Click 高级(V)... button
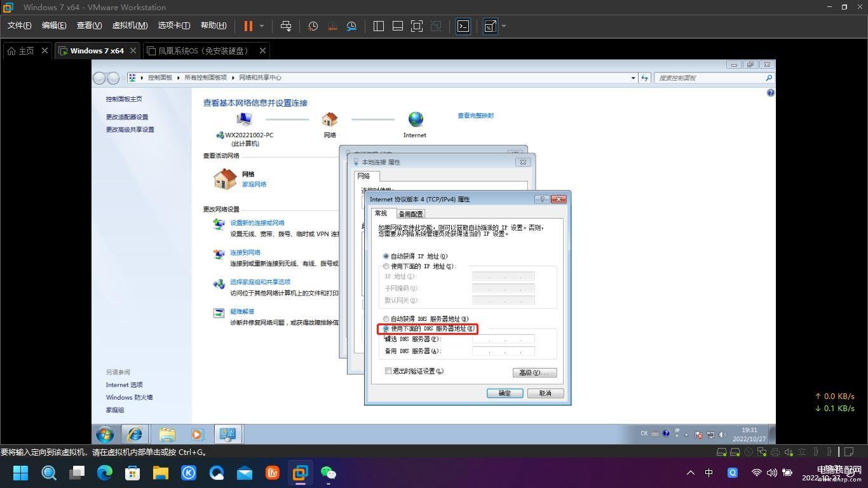The width and height of the screenshot is (868, 488). tap(534, 372)
